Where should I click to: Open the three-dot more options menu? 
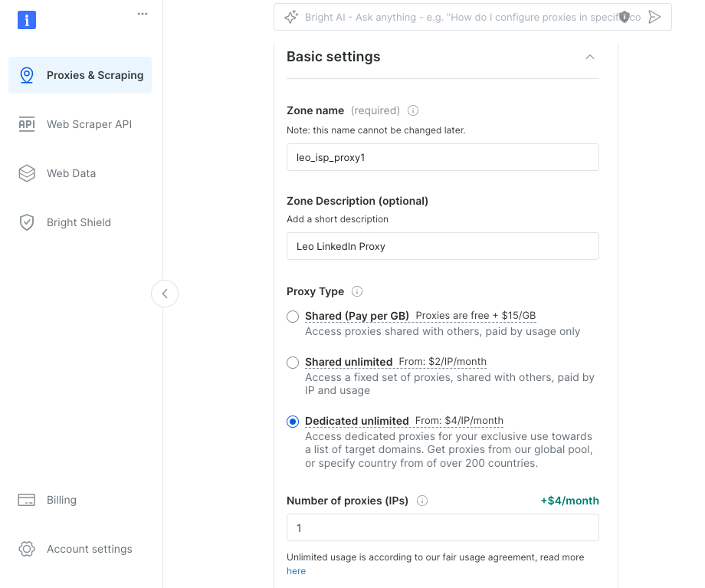(143, 14)
